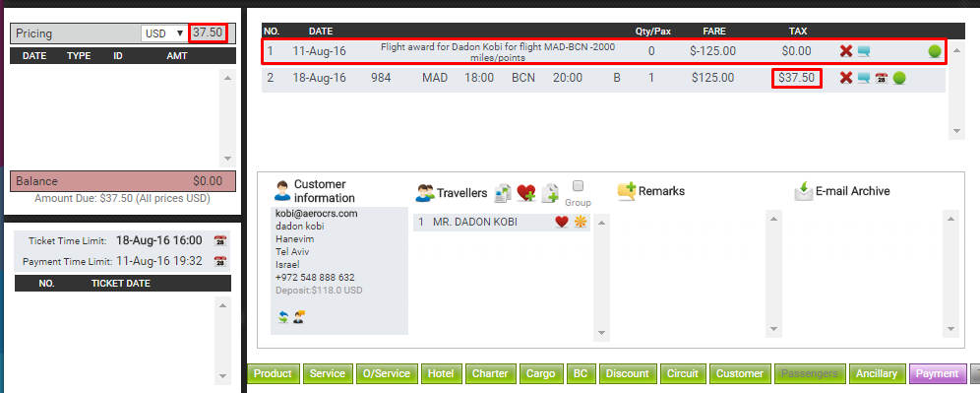Click down arrow of travellers list scrollbar

[x=600, y=332]
